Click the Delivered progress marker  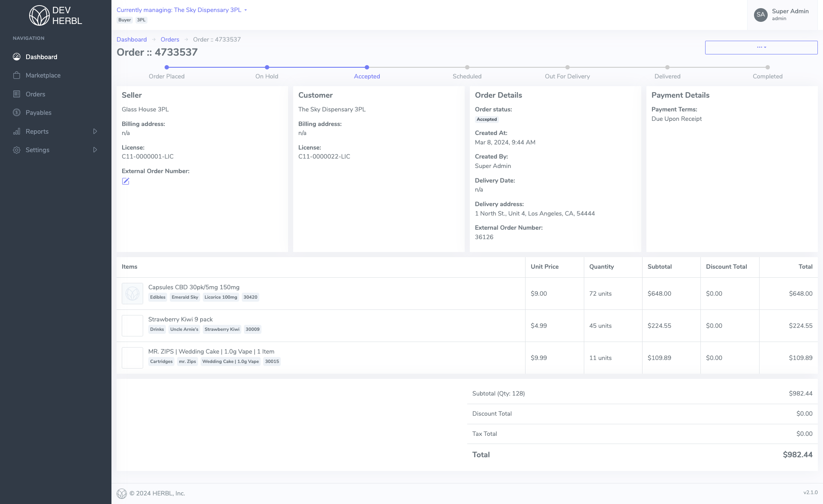pos(667,67)
